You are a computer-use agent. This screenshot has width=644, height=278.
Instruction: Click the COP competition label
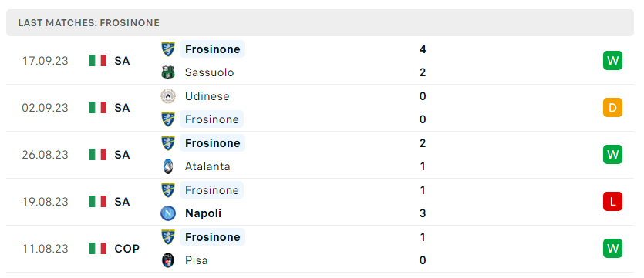coord(127,249)
